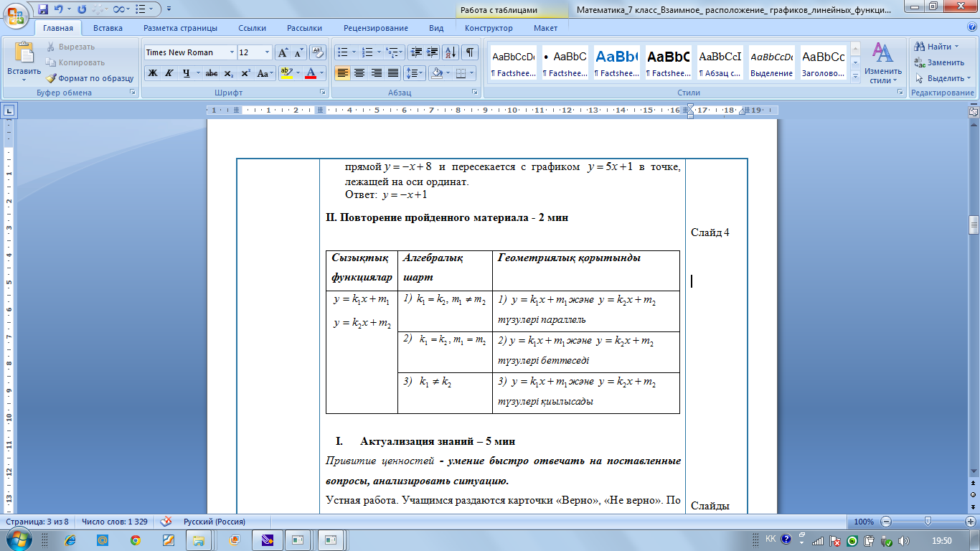Click the Заменить replace button
This screenshot has height=551, width=980.
[939, 62]
